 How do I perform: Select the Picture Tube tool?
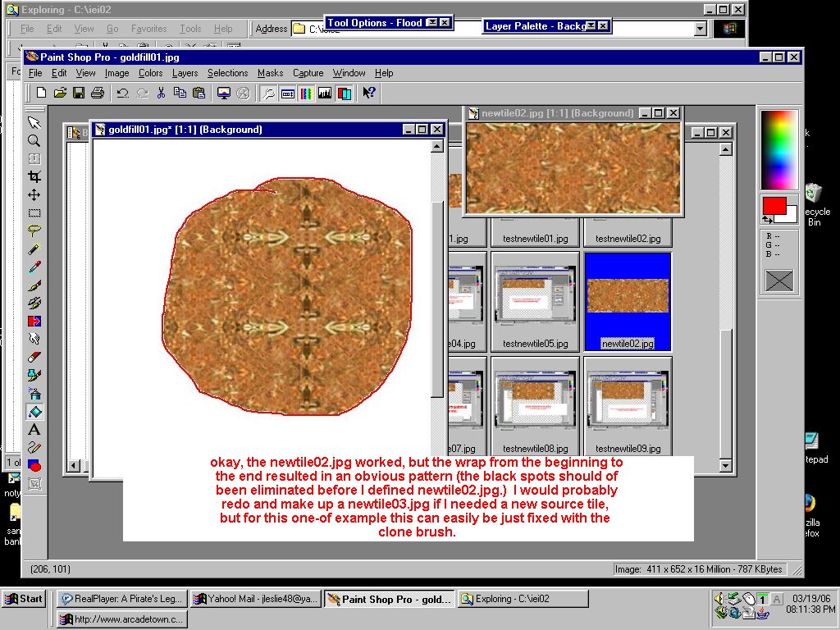pos(34,376)
